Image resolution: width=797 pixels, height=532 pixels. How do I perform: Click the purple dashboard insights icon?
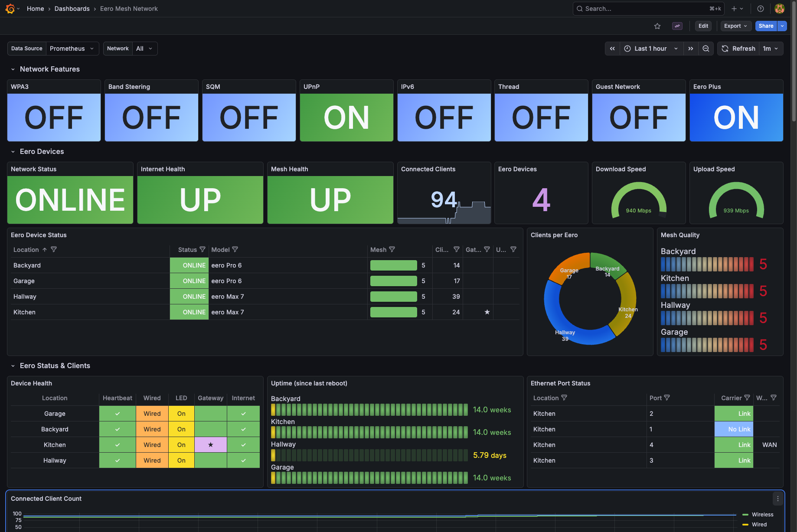(x=677, y=26)
